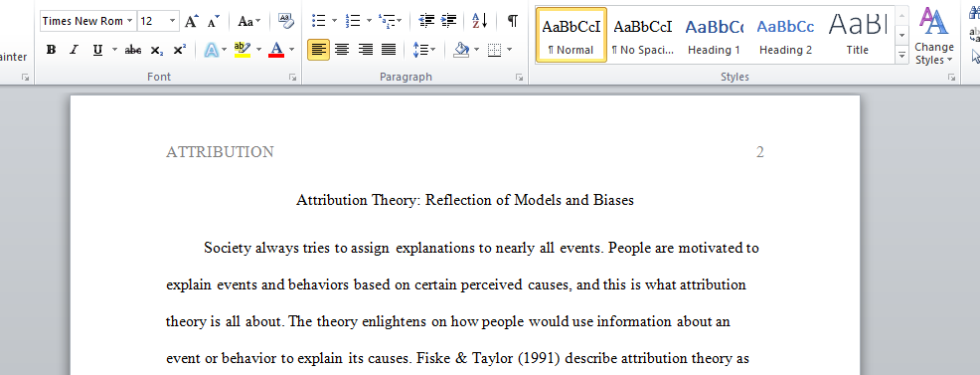Click the Shrink Font icon

tap(213, 21)
